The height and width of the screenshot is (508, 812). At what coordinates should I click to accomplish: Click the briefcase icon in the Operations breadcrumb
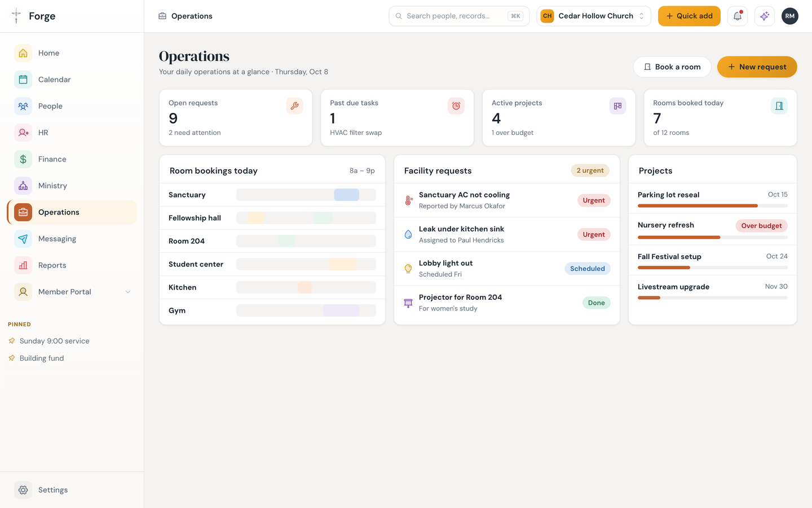(x=162, y=16)
